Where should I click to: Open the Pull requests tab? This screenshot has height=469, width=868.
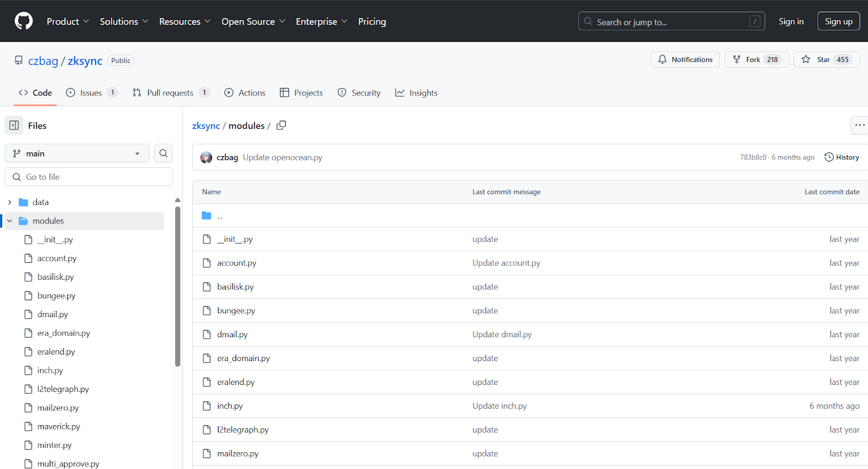(x=170, y=93)
